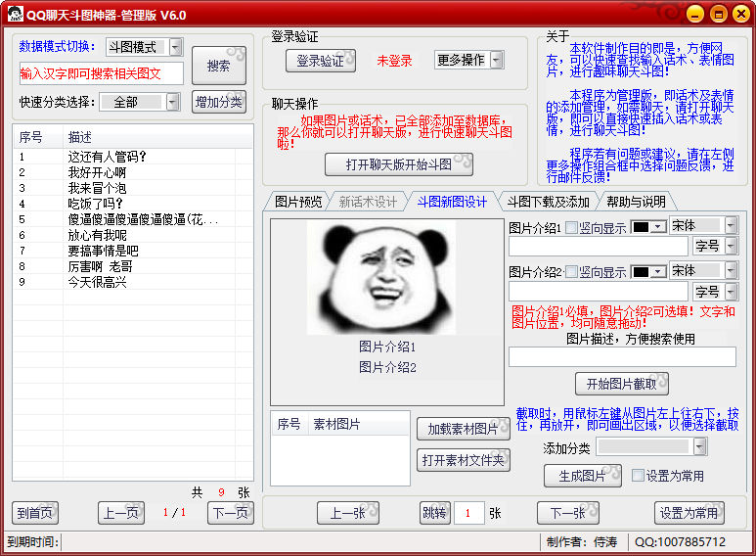Switch to the 新话术设计 tab
Image resolution: width=756 pixels, height=556 pixels.
pyautogui.click(x=368, y=202)
